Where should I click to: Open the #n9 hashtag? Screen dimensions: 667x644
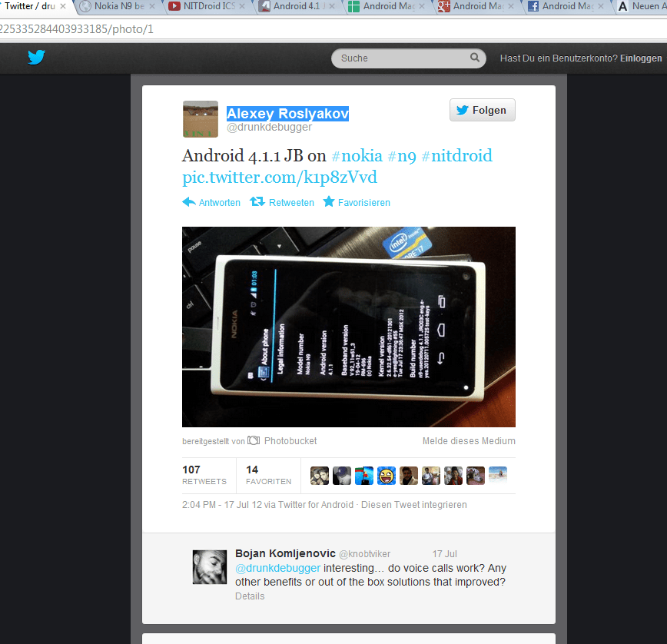click(402, 156)
